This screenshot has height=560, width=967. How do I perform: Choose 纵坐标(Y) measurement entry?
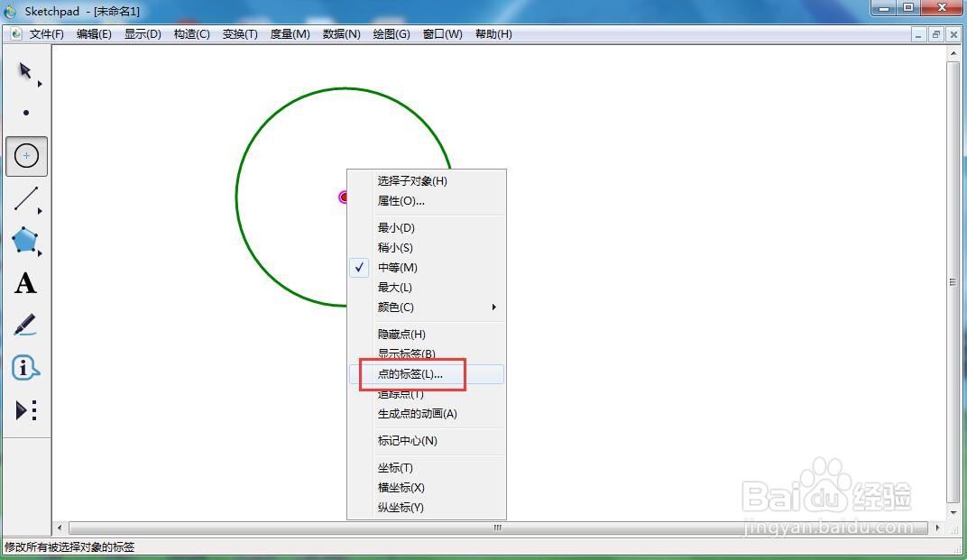coord(427,507)
